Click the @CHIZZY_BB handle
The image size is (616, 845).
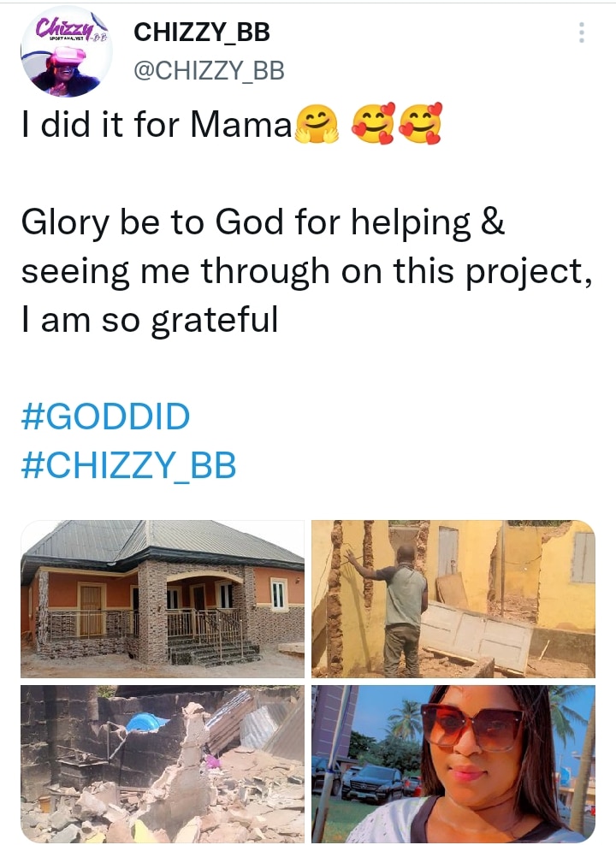[x=209, y=72]
